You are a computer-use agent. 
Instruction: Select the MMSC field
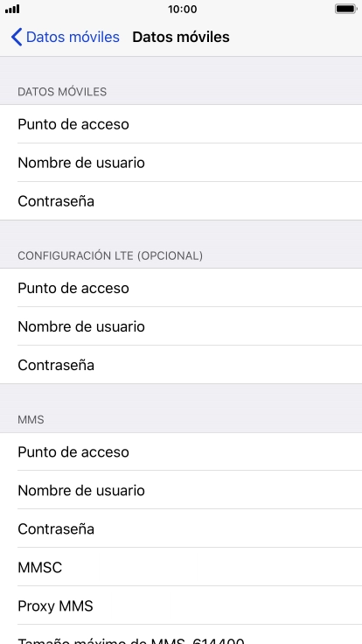click(x=181, y=567)
